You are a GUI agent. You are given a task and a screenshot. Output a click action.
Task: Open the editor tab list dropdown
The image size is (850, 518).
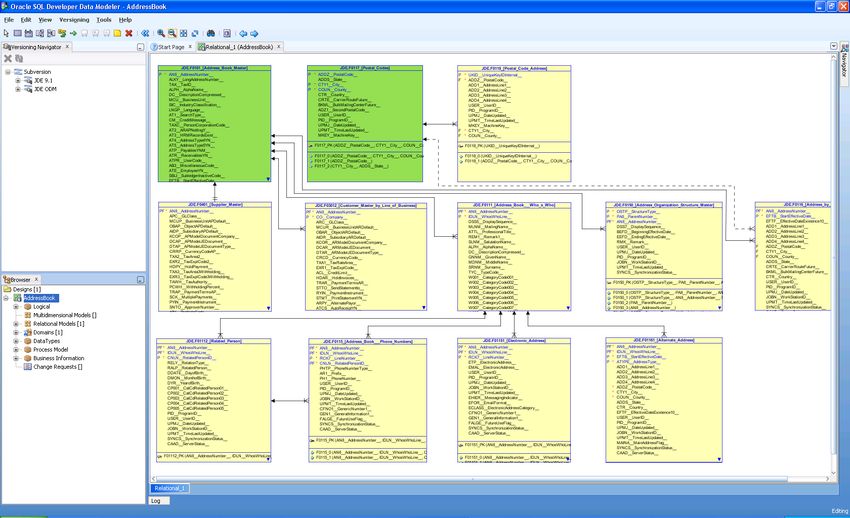click(834, 47)
